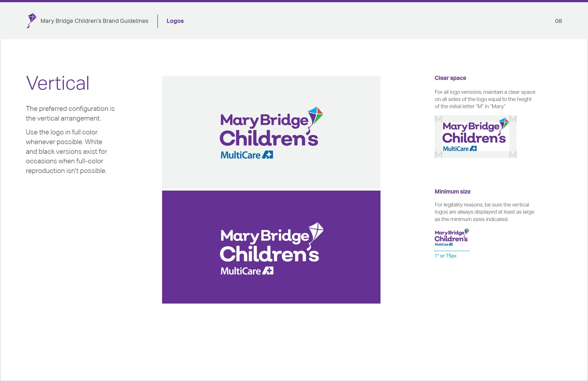The width and height of the screenshot is (588, 381).
Task: Click page number 08
Action: click(558, 21)
